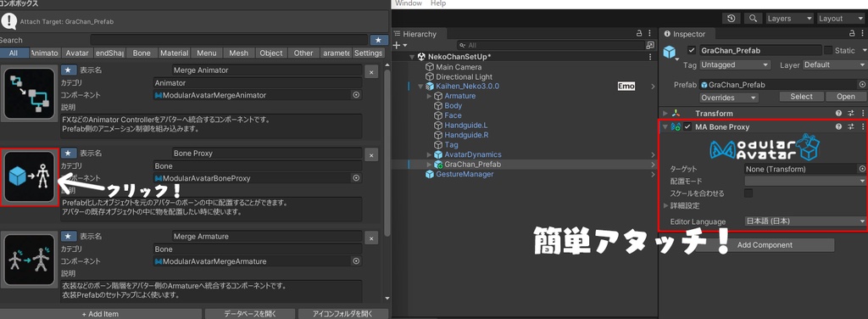Select the Mesh category tab
Screen dimensions: 868x319
tap(238, 53)
